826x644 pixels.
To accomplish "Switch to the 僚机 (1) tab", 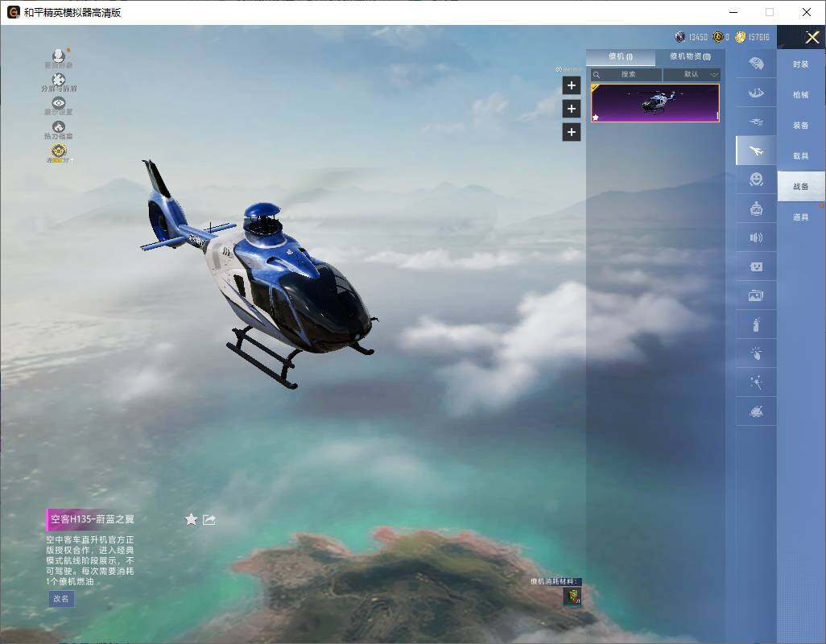I will click(621, 56).
